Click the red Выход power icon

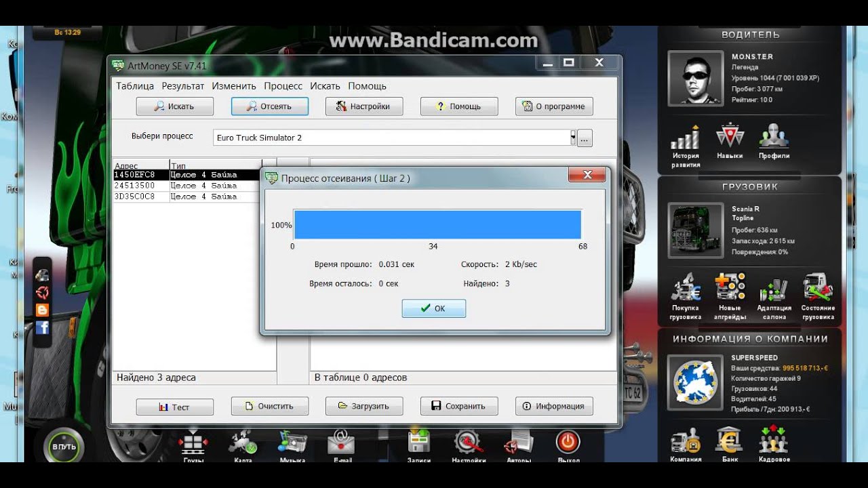coord(568,442)
